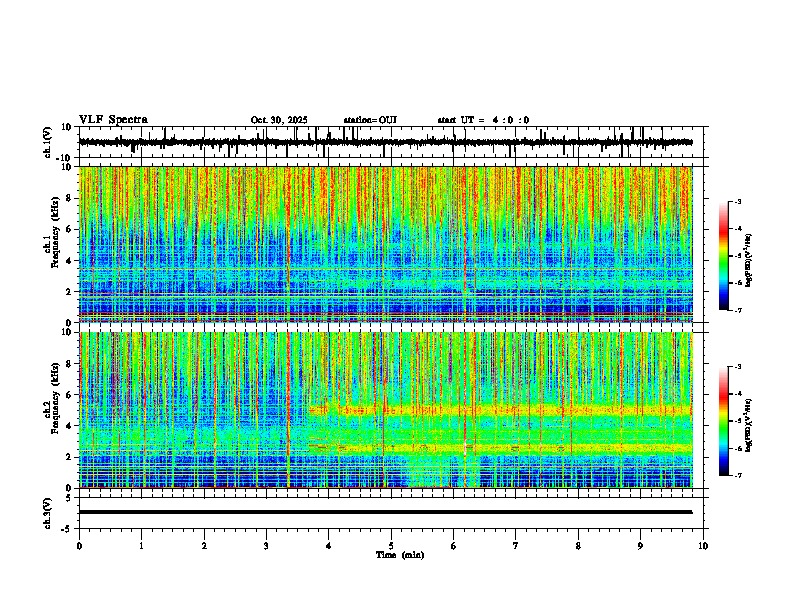Click ch.2 "Frequency (kHz)" axis label
Image resolution: width=792 pixels, height=612 pixels.
55,398
